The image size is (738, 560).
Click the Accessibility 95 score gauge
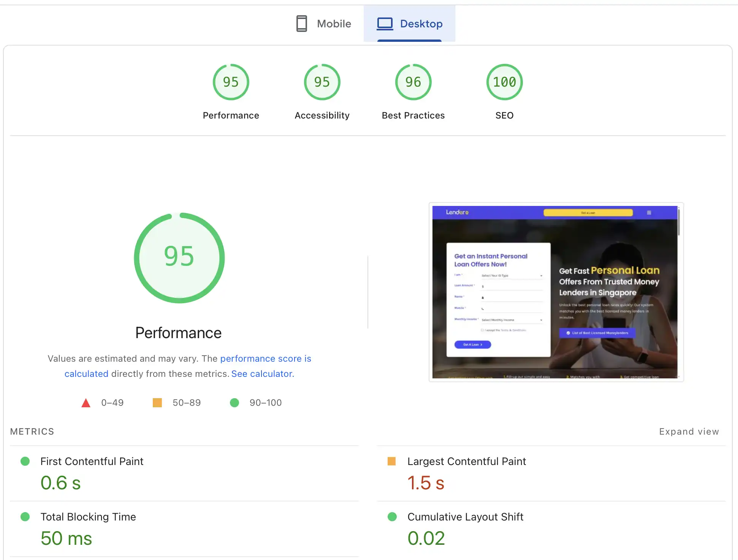(322, 82)
